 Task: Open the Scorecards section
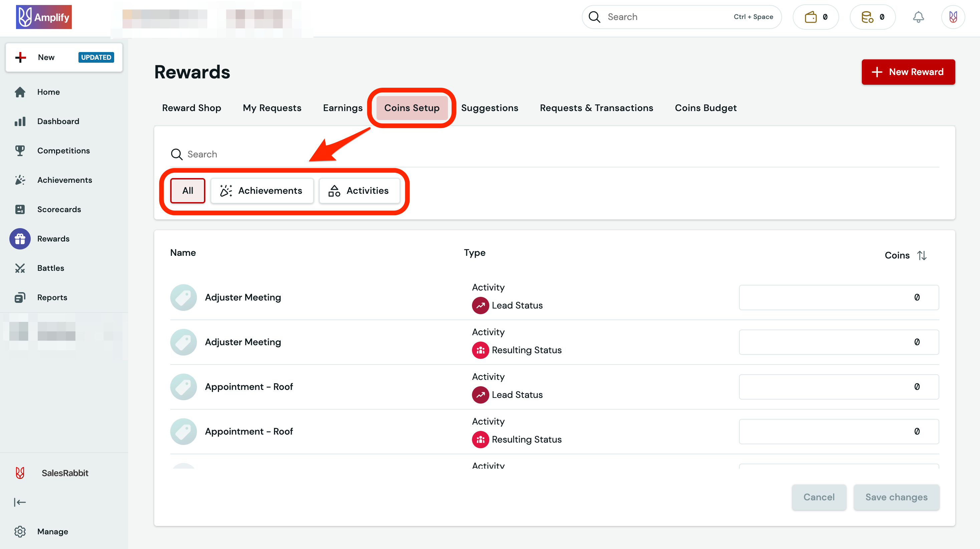point(59,209)
